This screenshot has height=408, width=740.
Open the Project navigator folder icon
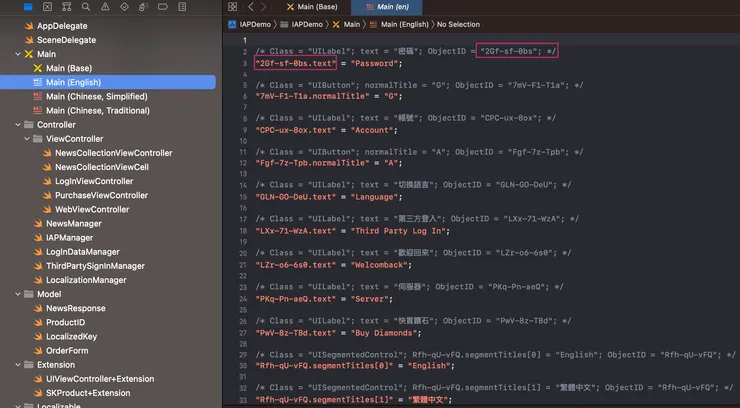[x=28, y=6]
